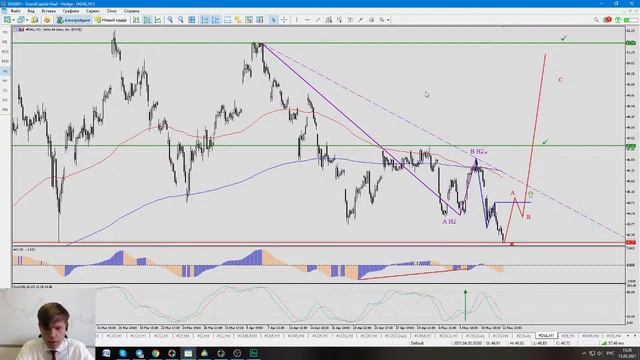This screenshot has height=360, width=640.
Task: Click the Default profile status bar field
Action: click(417, 343)
